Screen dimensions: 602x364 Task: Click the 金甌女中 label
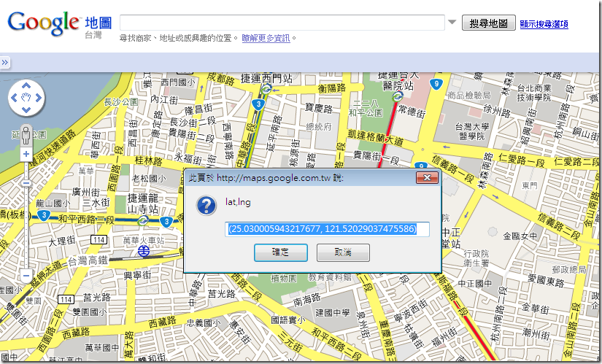click(x=520, y=236)
